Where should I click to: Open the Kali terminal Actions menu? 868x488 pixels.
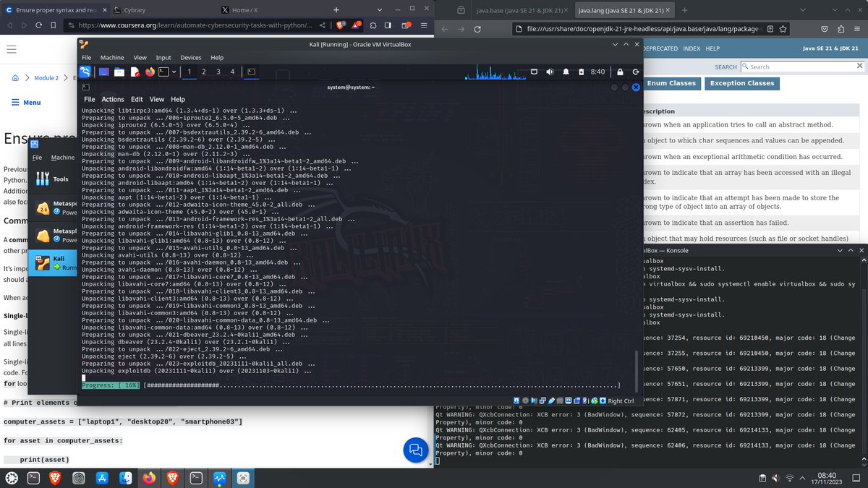coord(113,99)
